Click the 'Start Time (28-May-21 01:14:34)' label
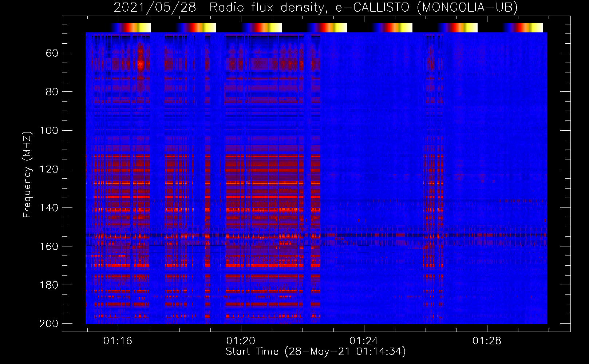The height and width of the screenshot is (364, 589). (x=316, y=352)
